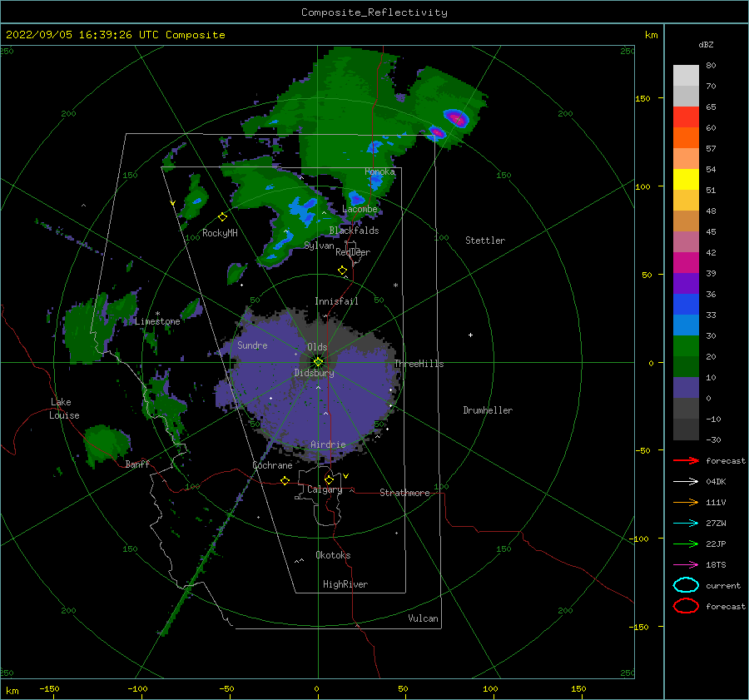This screenshot has height=700, width=749.
Task: Click the cyan current ellipse in legend
Action: click(x=686, y=585)
